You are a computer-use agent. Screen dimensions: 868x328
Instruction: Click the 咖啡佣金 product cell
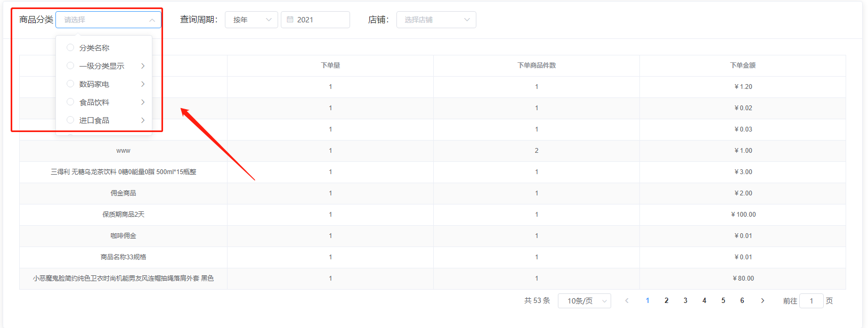(x=123, y=236)
